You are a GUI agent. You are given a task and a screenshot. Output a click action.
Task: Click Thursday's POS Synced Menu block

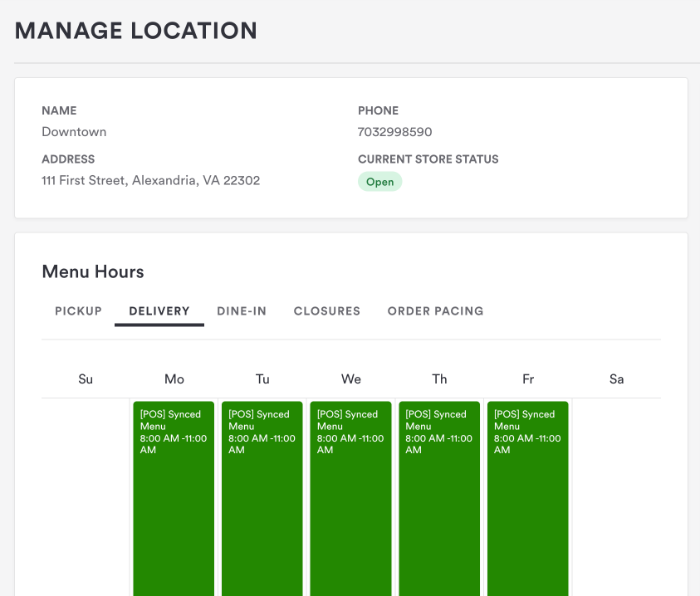coord(439,498)
